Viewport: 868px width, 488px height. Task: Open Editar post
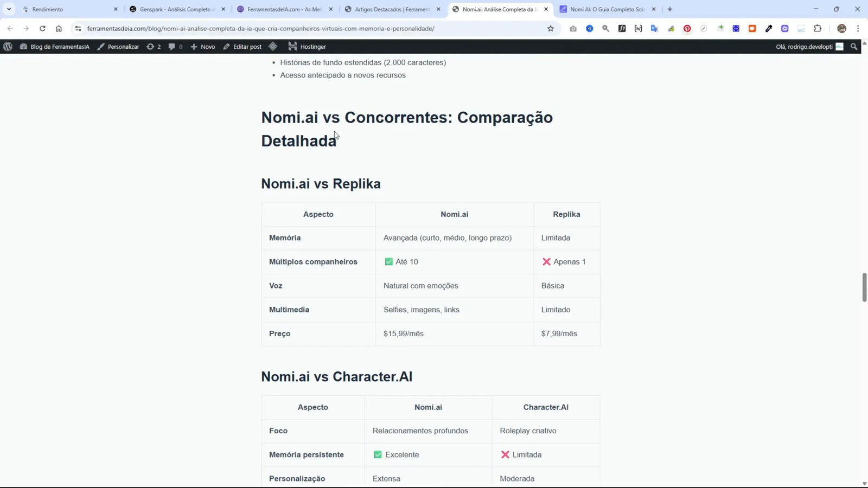pyautogui.click(x=247, y=47)
